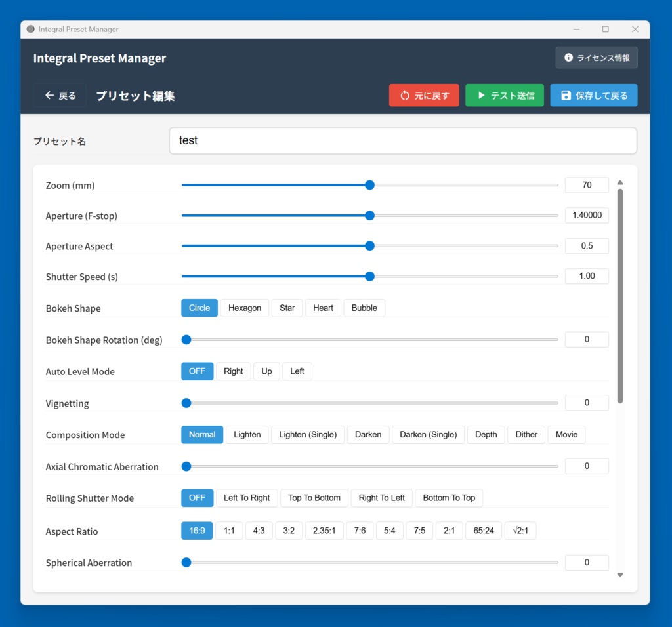
Task: Switch composition mode to Movie
Action: click(x=566, y=434)
